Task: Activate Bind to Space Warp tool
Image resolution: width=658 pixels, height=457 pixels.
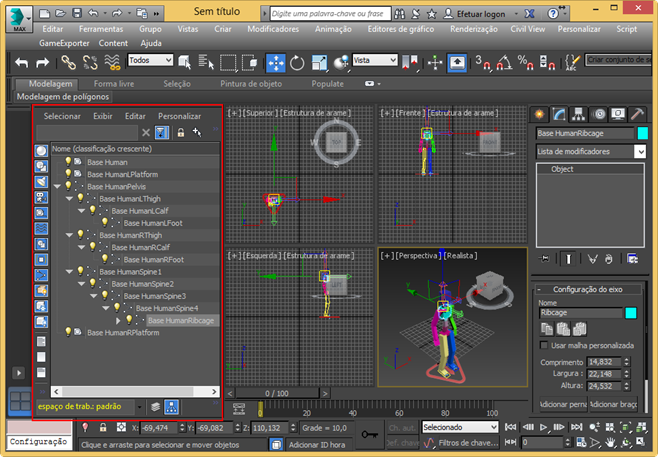Action: pyautogui.click(x=112, y=63)
